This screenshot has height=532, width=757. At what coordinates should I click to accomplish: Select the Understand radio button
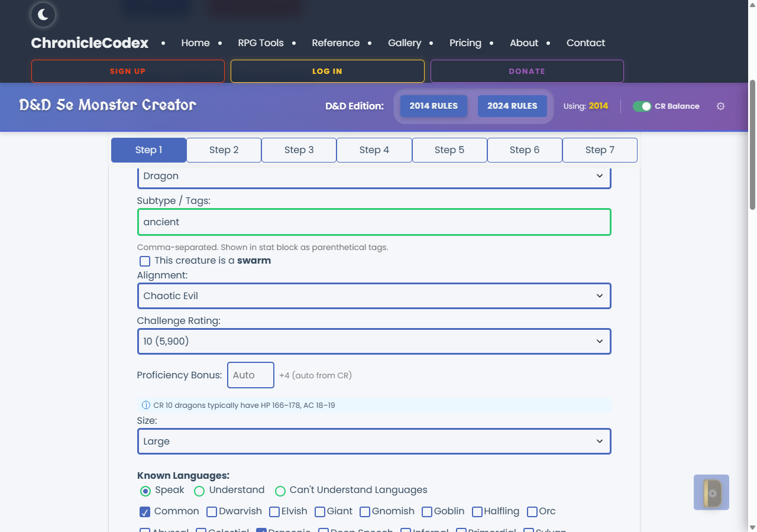point(199,491)
